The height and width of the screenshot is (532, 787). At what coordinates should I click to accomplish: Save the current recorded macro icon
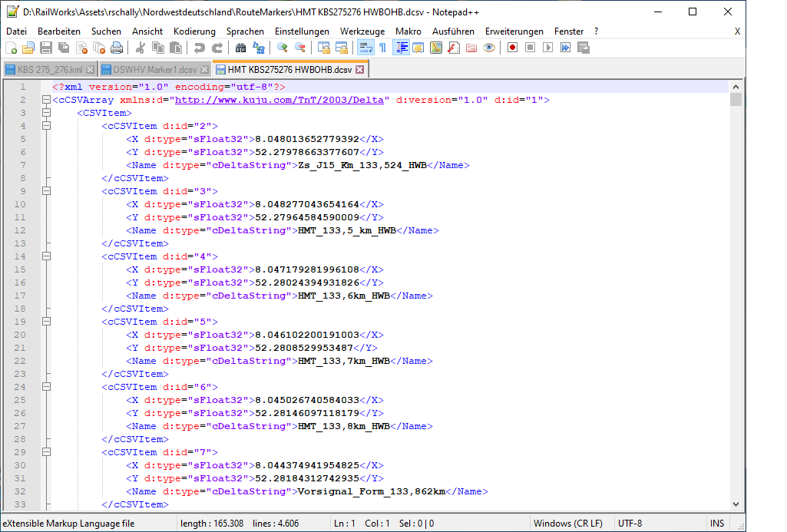point(584,48)
